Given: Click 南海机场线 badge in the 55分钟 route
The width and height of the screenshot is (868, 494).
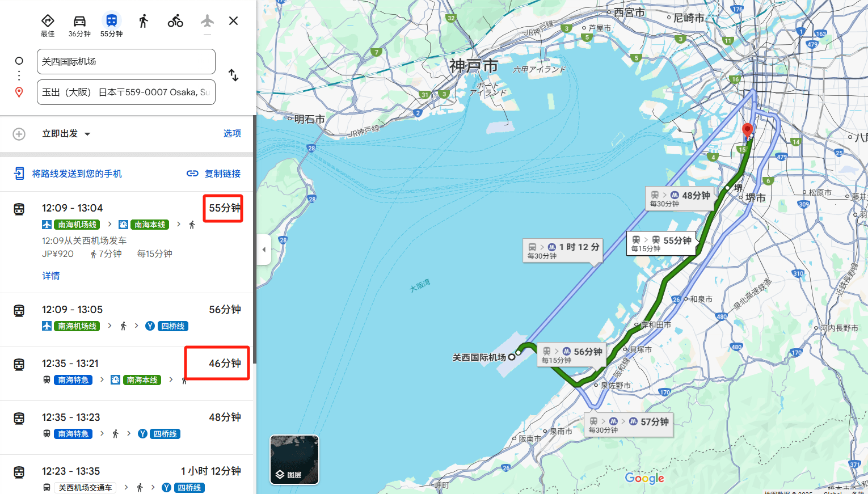Looking at the screenshot, I should [x=77, y=225].
